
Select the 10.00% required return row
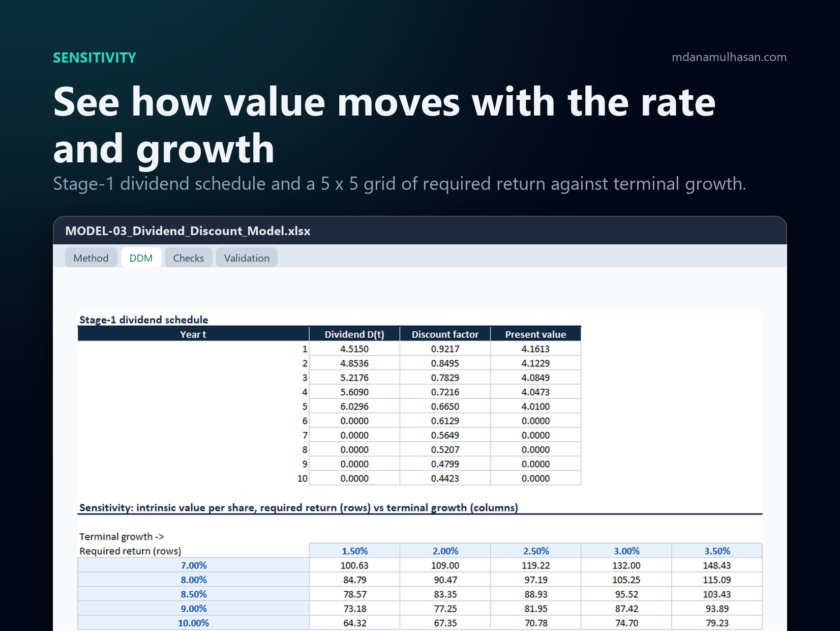pos(193,623)
